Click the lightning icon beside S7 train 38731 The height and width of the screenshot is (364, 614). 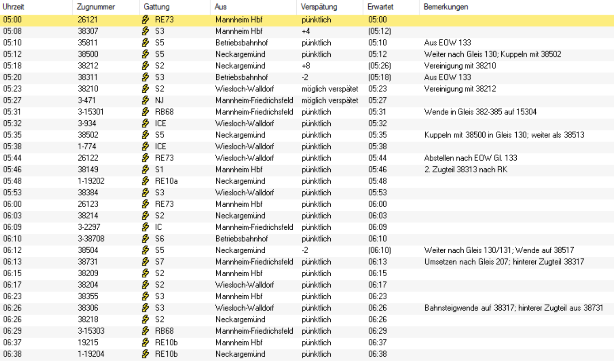145,262
